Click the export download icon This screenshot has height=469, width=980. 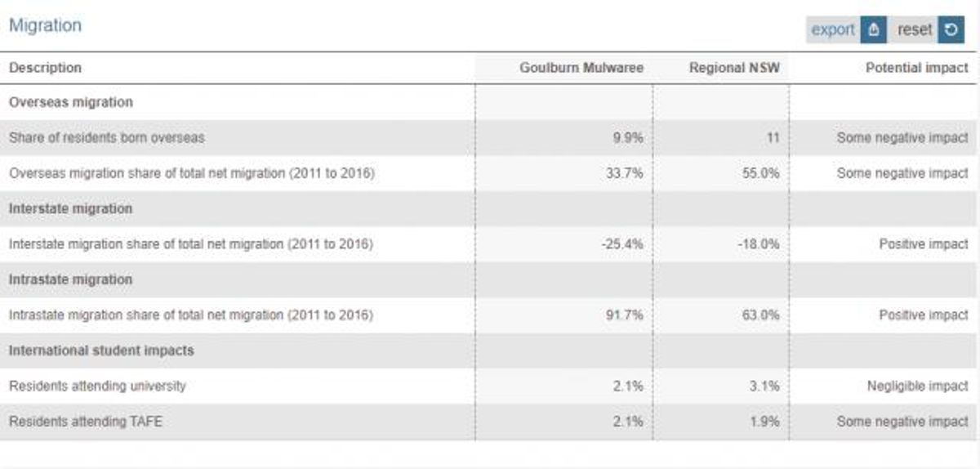[x=873, y=30]
